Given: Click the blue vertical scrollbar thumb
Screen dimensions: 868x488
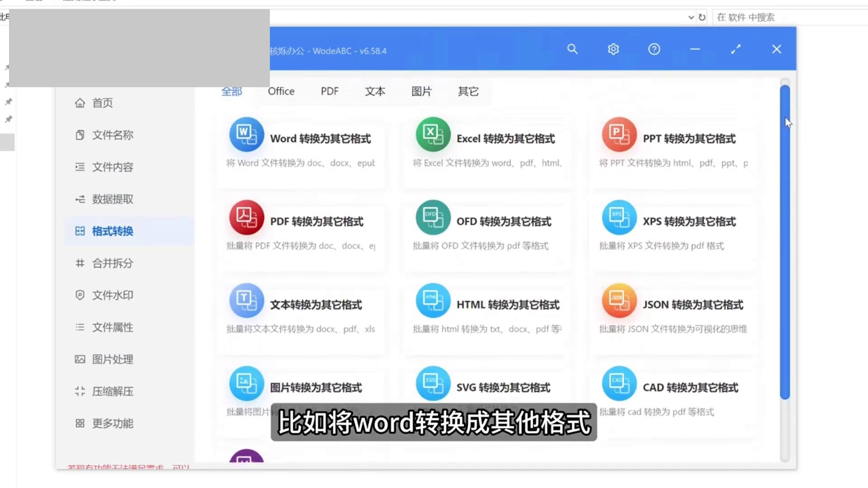Looking at the screenshot, I should coord(785,242).
